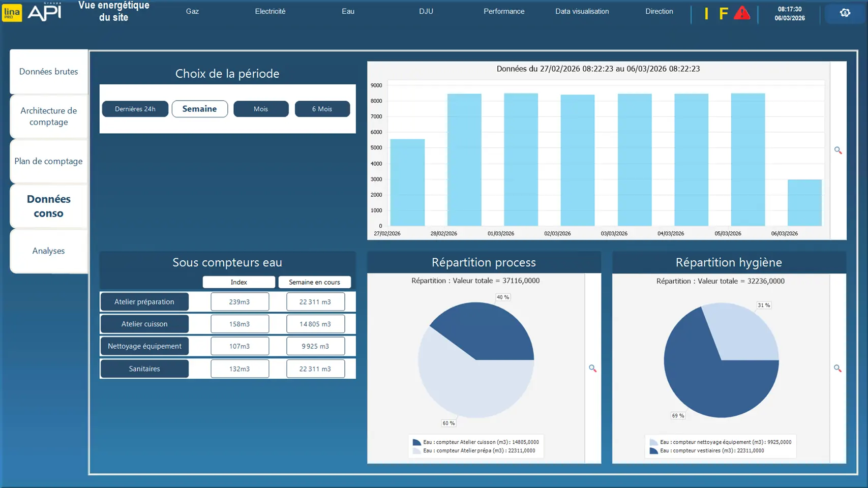This screenshot has height=488, width=868.
Task: Click the yellow F indicator icon
Action: pos(723,13)
